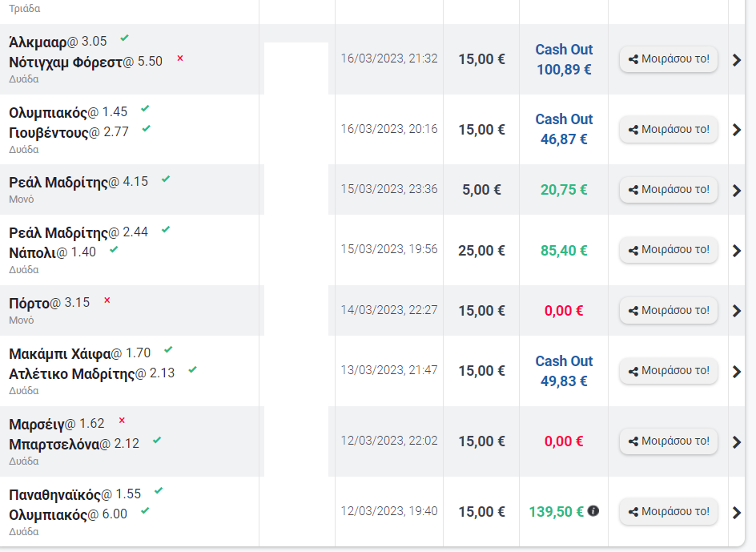The height and width of the screenshot is (552, 756).
Task: Click the green check beside Ρεάλ Μαδρίτης 4.15
Action: (x=166, y=179)
